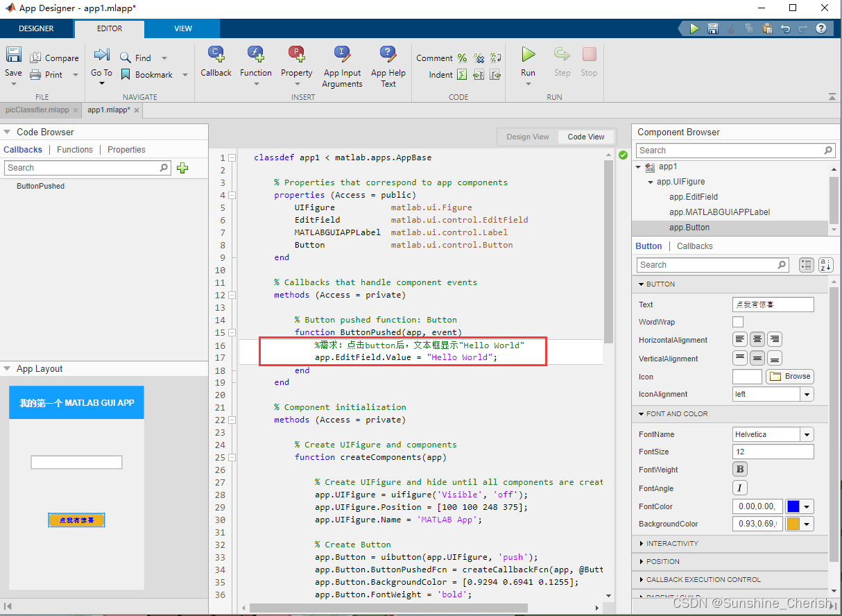
Task: Open the FontName dropdown
Action: coord(806,434)
